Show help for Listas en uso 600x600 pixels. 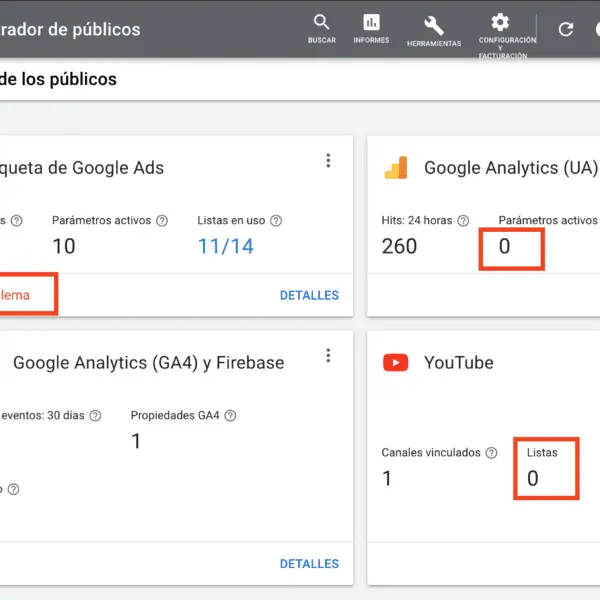[276, 221]
